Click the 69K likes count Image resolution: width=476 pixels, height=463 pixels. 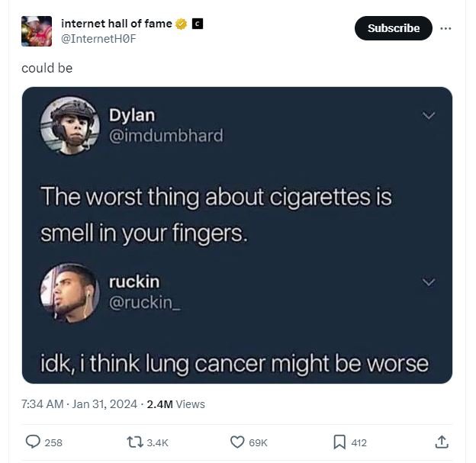point(258,442)
